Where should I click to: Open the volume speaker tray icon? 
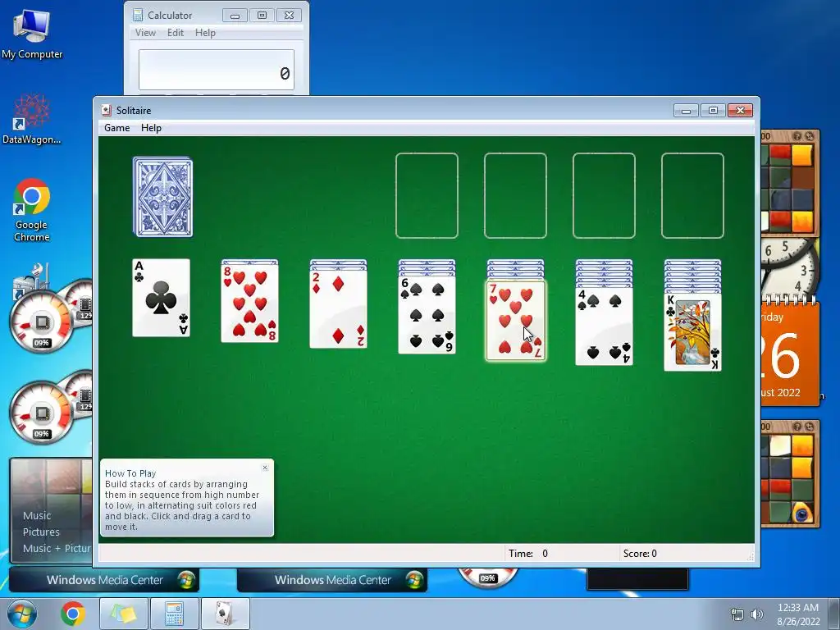pyautogui.click(x=756, y=614)
